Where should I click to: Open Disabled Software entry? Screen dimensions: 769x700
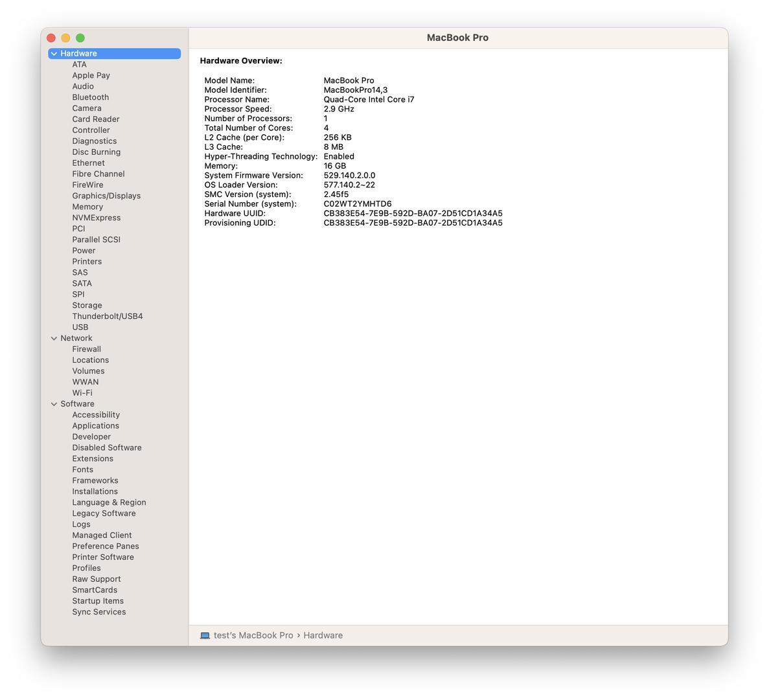click(x=106, y=448)
